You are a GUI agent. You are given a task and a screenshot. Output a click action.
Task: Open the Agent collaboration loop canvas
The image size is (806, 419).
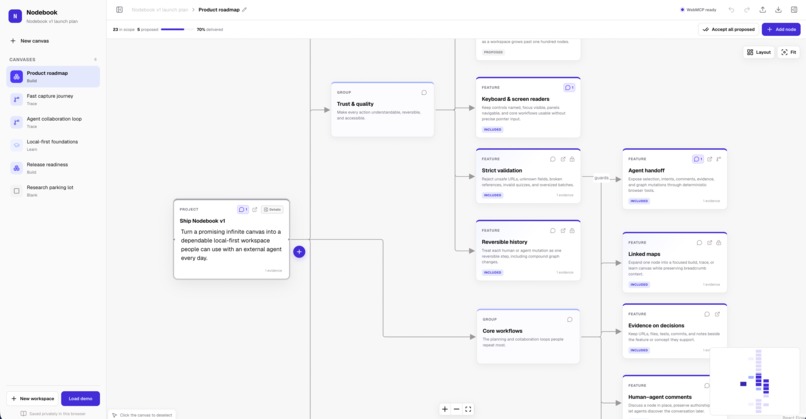[x=53, y=122]
